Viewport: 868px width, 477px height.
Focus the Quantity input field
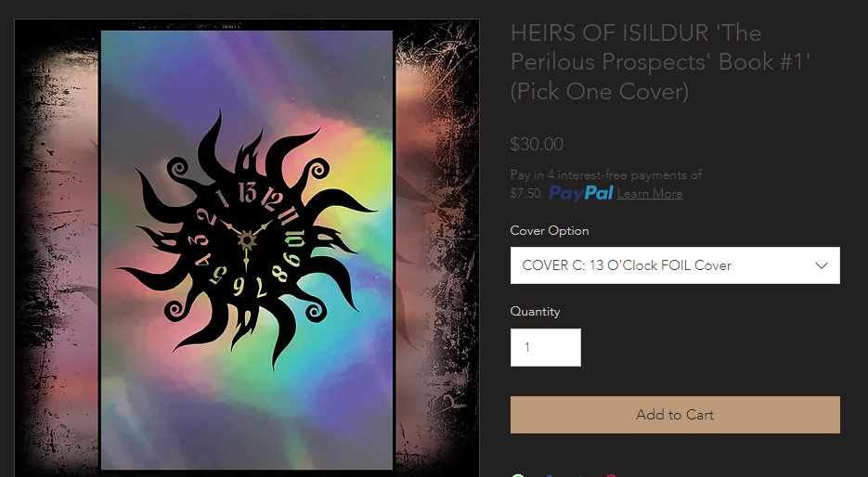(546, 347)
